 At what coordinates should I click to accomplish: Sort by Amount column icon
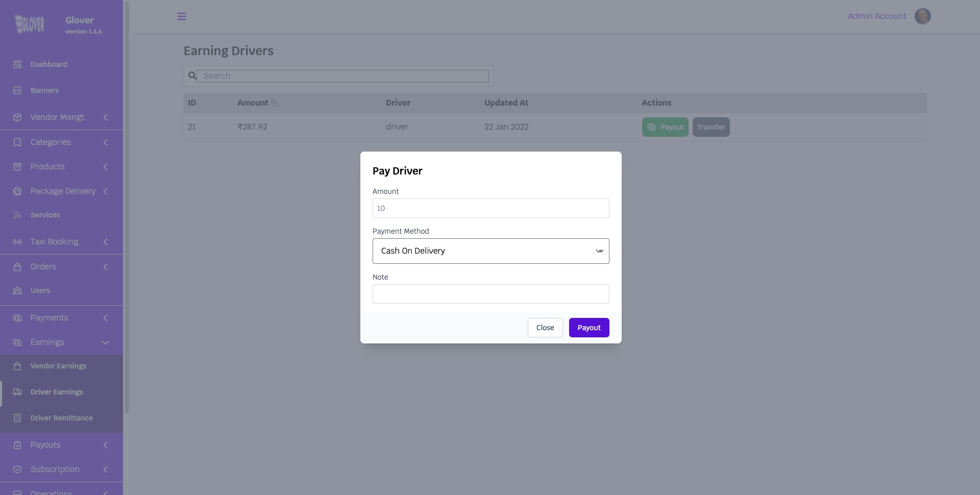click(275, 103)
